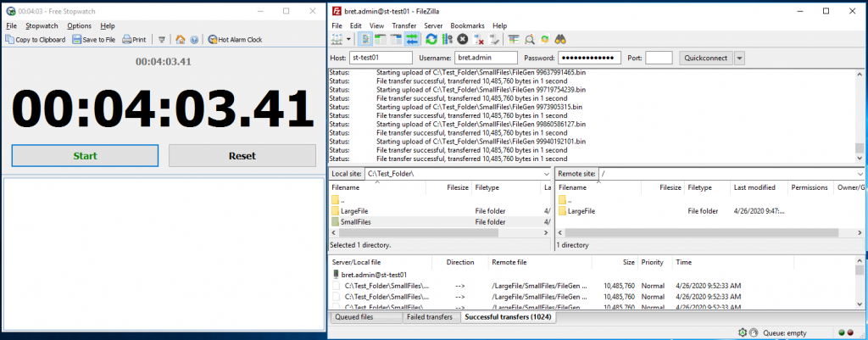Open FileZilla encryption settings gear icon
The height and width of the screenshot is (340, 868).
pyautogui.click(x=743, y=333)
